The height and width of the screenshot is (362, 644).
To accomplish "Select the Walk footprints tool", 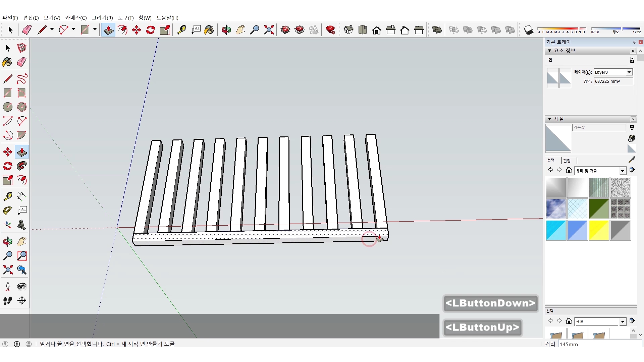I will [x=7, y=301].
